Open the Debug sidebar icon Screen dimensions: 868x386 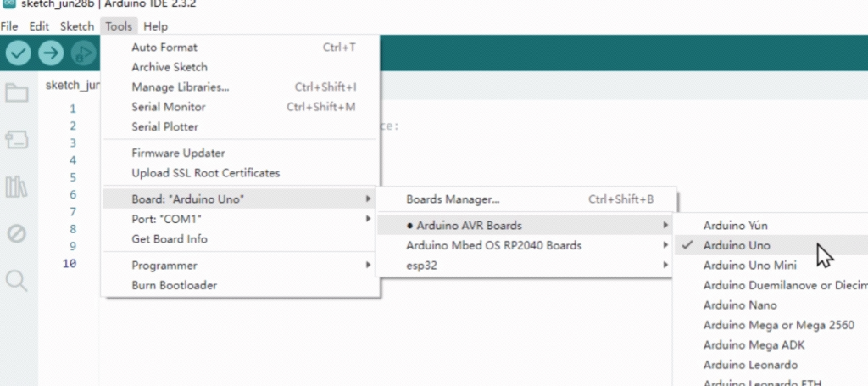(x=16, y=233)
